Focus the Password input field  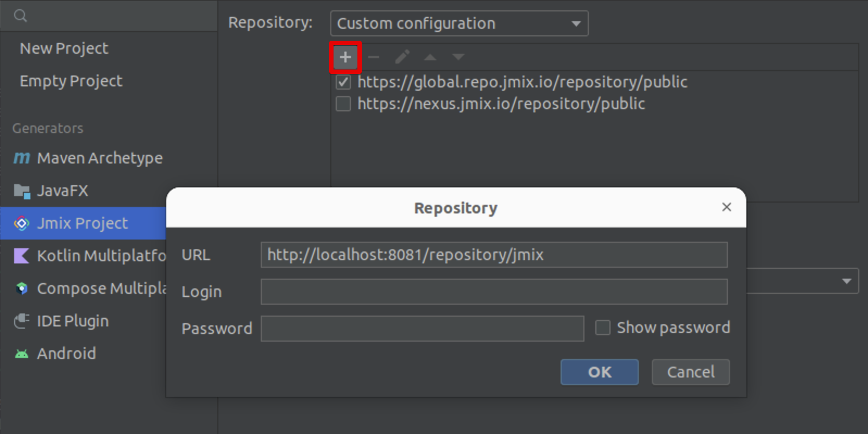(x=422, y=329)
